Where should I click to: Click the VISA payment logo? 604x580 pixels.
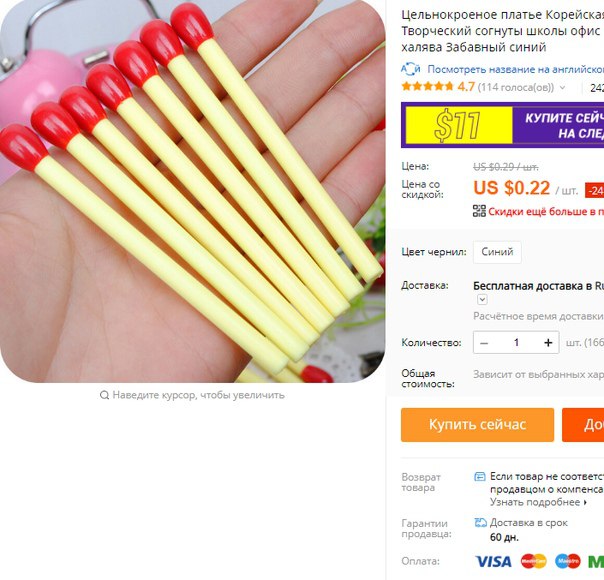(x=493, y=562)
